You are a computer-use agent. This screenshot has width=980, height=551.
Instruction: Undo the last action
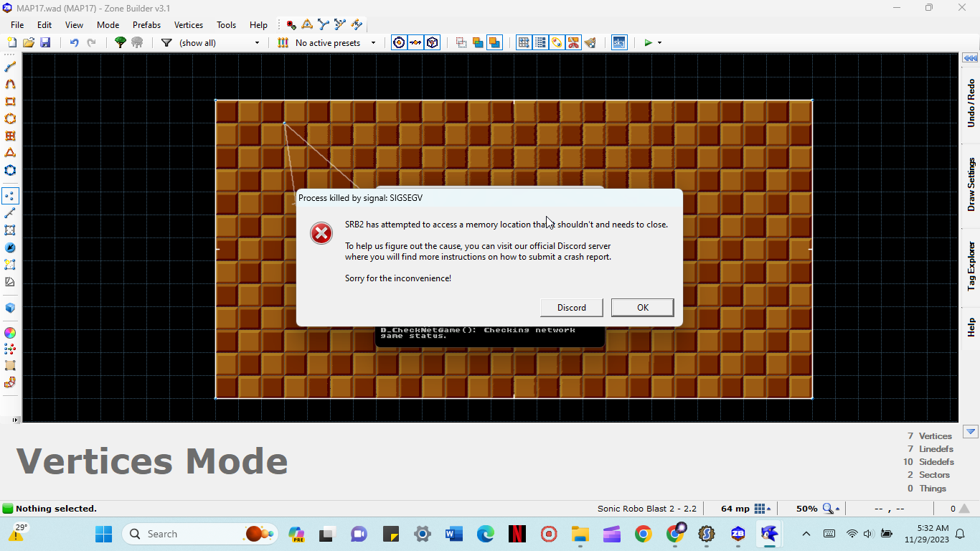coord(74,43)
